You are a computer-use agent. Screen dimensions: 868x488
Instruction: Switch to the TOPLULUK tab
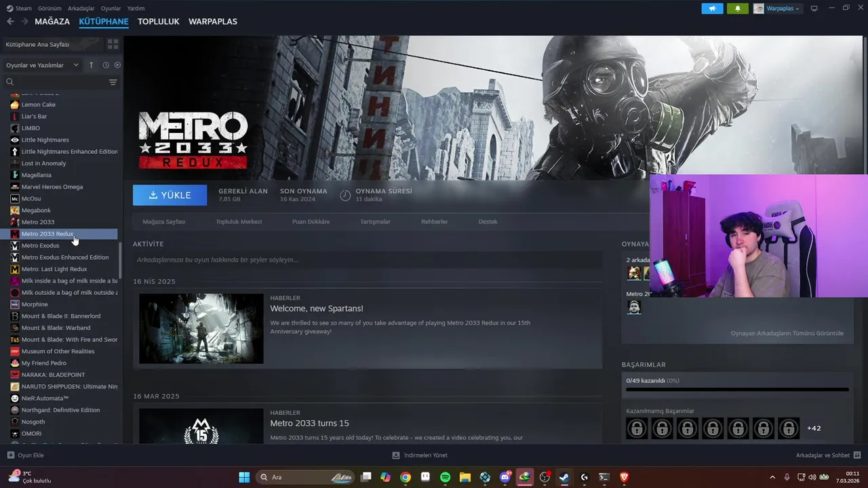tap(158, 22)
